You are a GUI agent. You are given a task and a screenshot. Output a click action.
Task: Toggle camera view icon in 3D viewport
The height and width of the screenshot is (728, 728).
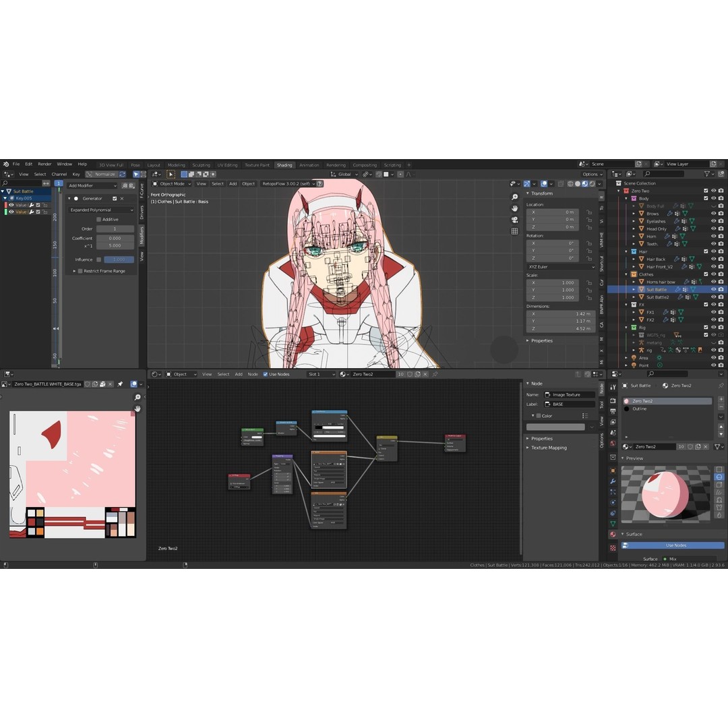514,220
